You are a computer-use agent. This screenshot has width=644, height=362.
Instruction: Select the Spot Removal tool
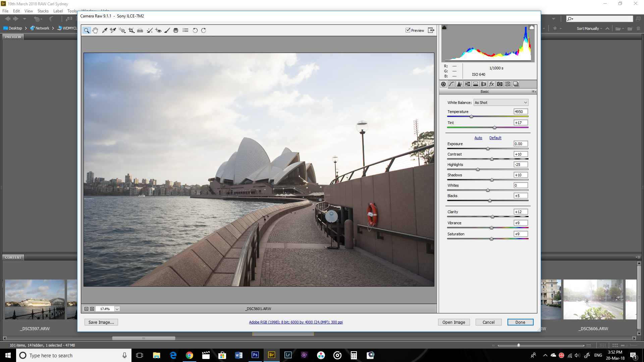tap(150, 30)
